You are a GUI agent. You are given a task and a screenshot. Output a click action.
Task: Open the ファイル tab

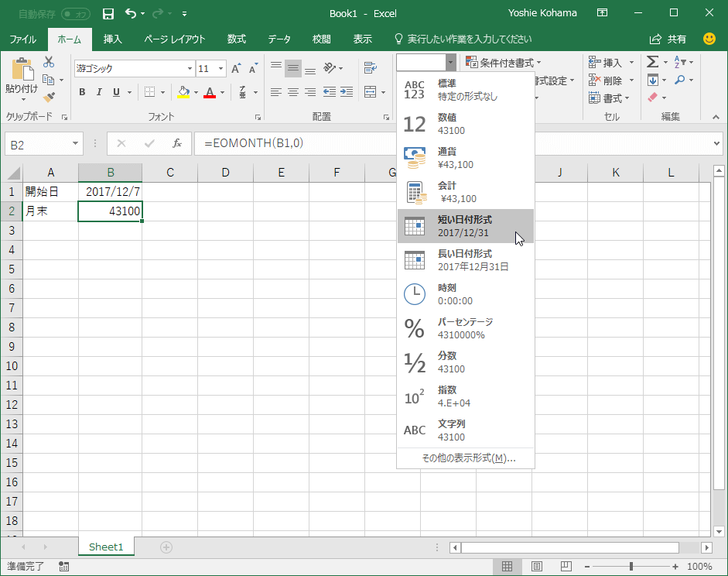pyautogui.click(x=22, y=39)
